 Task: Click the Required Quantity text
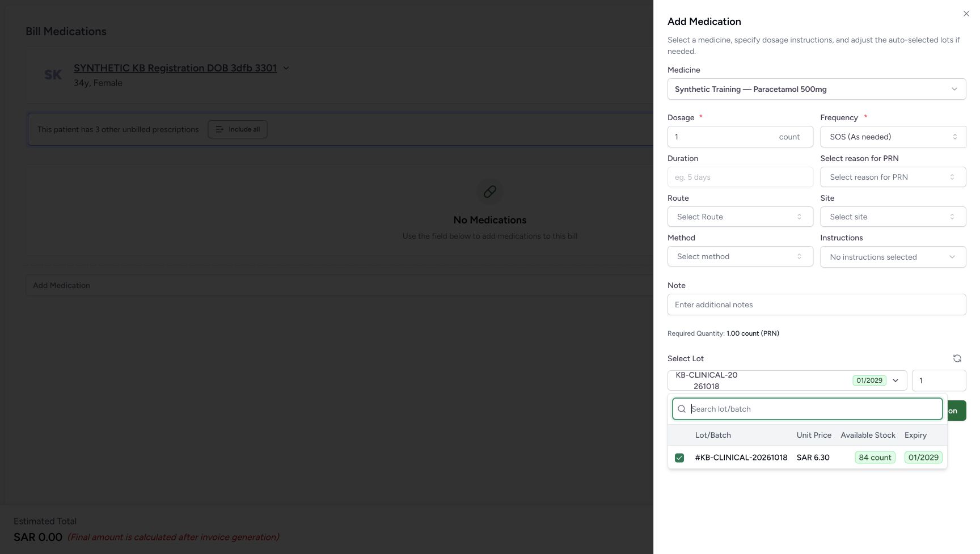click(723, 333)
